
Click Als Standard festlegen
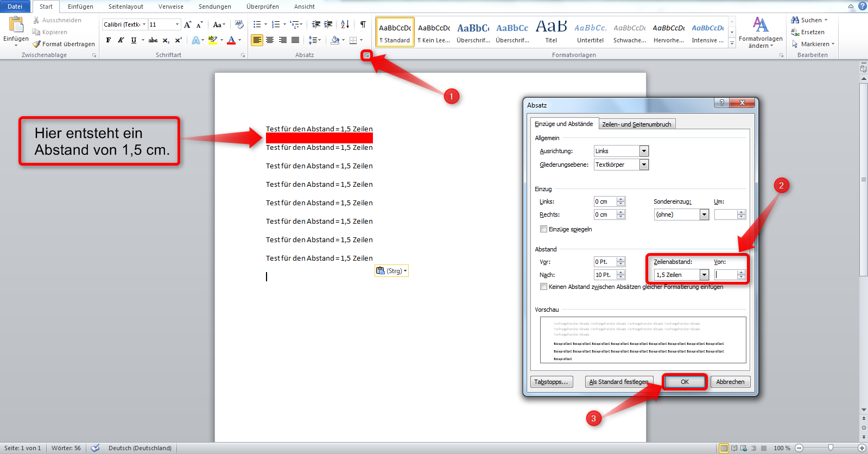619,382
